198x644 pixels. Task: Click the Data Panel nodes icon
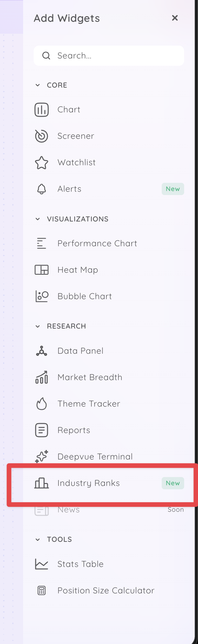point(42,351)
